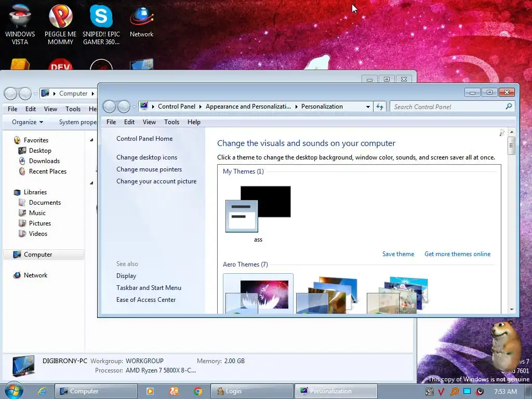Select Network in Computer navigation pane
Viewport: 532px width, 399px height.
pyautogui.click(x=35, y=275)
